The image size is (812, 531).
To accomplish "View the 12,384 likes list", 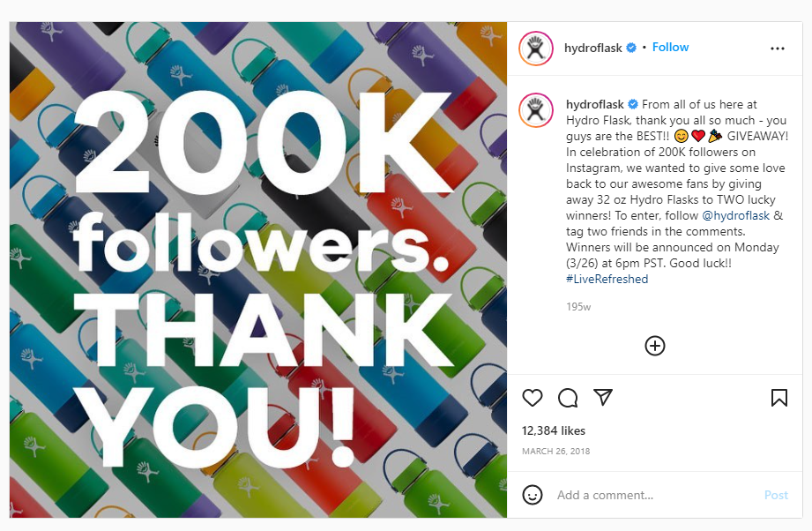I will pos(554,430).
